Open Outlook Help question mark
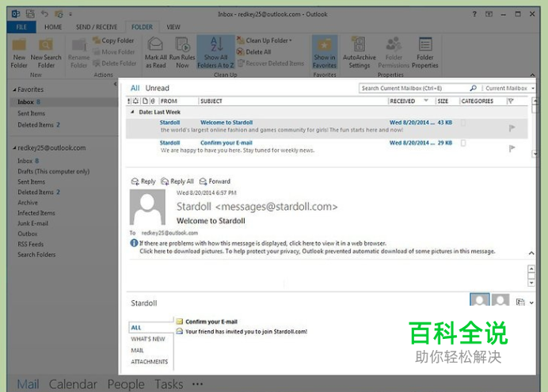The height and width of the screenshot is (392, 548). point(474,14)
